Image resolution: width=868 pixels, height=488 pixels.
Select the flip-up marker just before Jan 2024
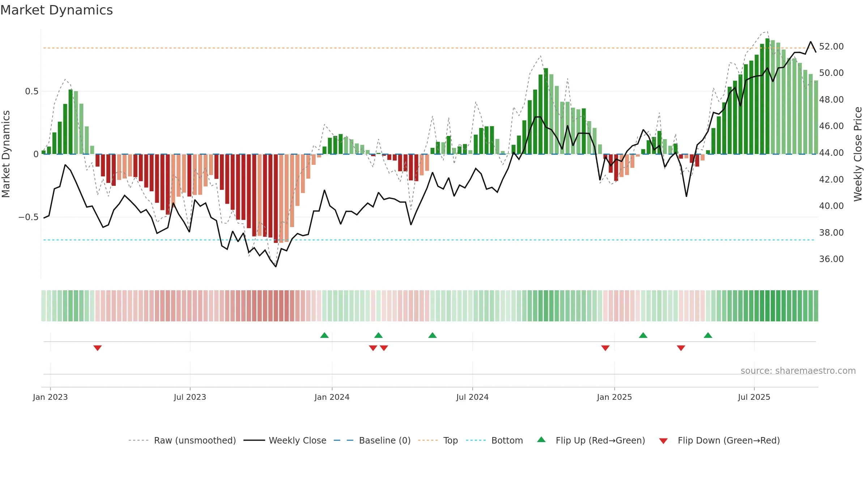point(324,335)
